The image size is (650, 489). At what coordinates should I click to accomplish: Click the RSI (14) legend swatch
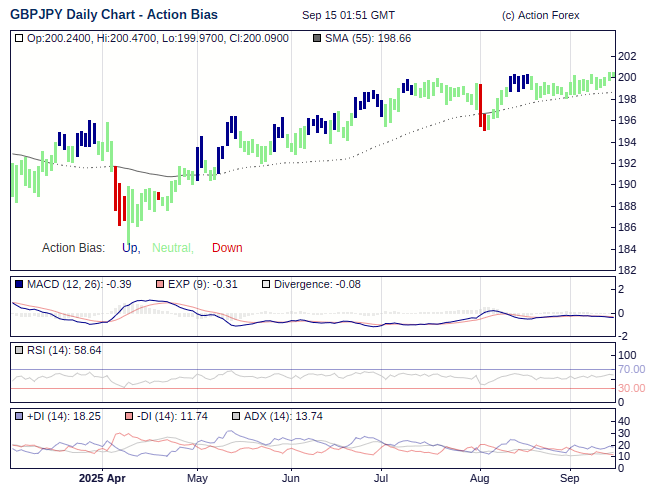point(19,350)
